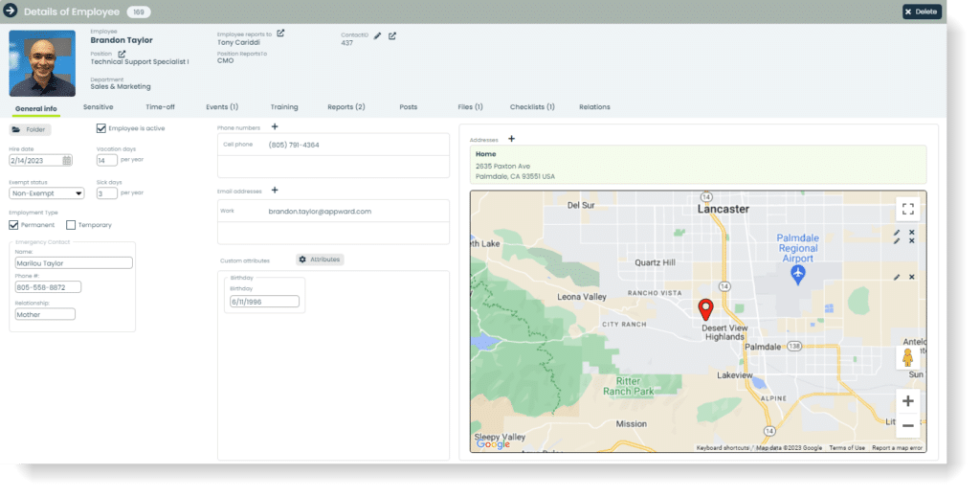Screen dimensions: 980x497
Task: Toggle the Permanent employment type checkbox
Action: click(x=13, y=225)
